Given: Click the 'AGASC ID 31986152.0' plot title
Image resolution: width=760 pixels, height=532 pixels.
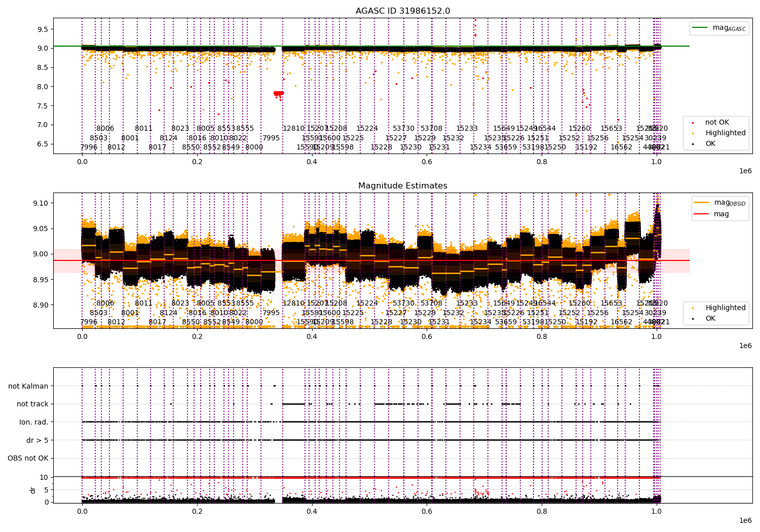Looking at the screenshot, I should coord(403,11).
